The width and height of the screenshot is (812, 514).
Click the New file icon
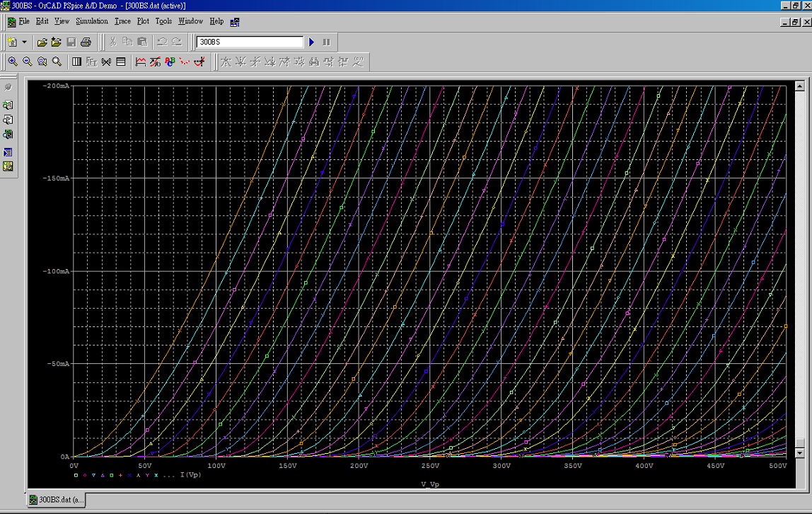pyautogui.click(x=13, y=42)
